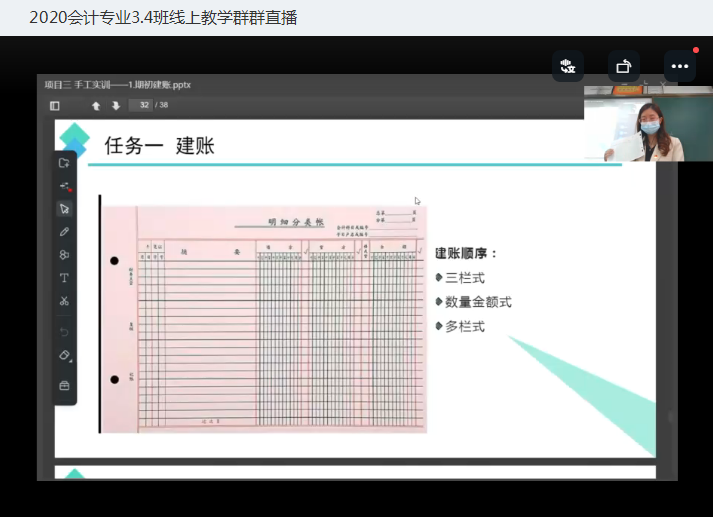Open the eraser tool options

[x=64, y=356]
